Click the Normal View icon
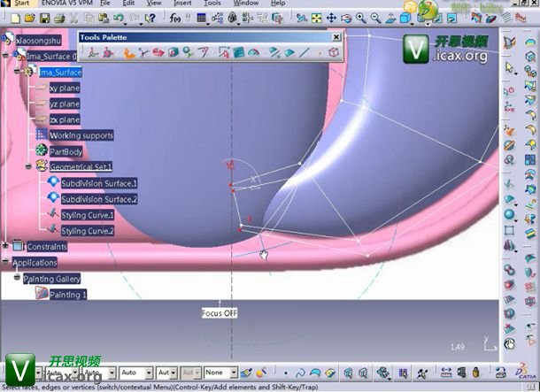540x392 pixels. tap(390, 18)
